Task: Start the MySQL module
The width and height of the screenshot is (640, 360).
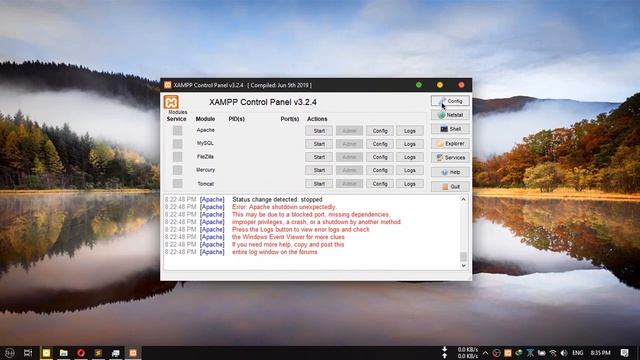Action: [x=319, y=144]
